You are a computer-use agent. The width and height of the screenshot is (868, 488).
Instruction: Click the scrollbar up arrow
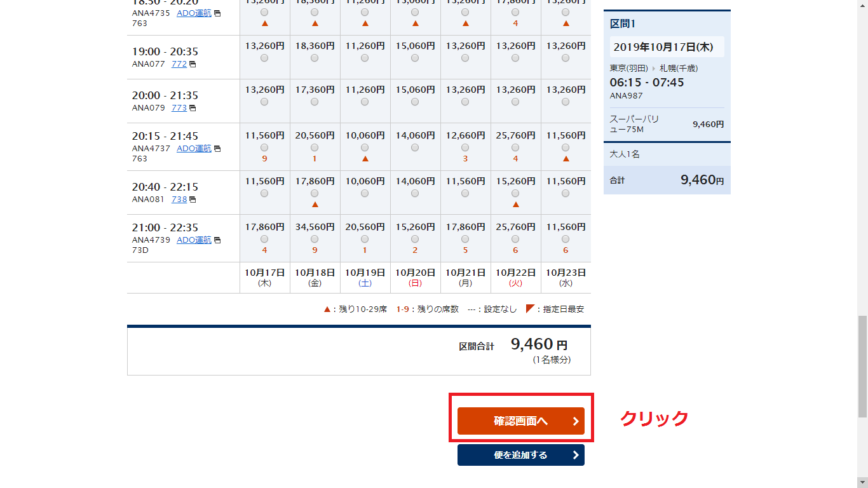(x=862, y=5)
